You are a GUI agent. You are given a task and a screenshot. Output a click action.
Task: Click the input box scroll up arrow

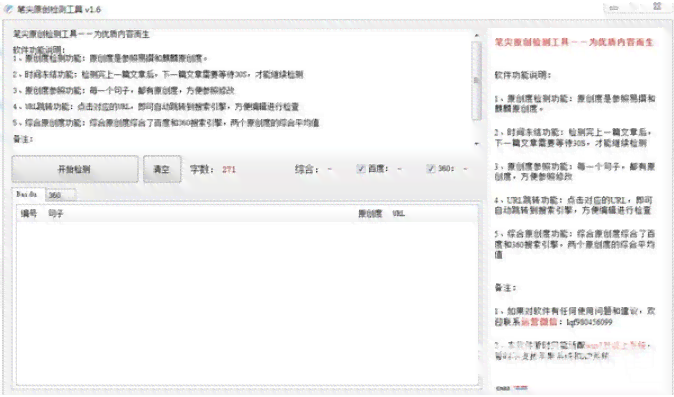point(476,35)
